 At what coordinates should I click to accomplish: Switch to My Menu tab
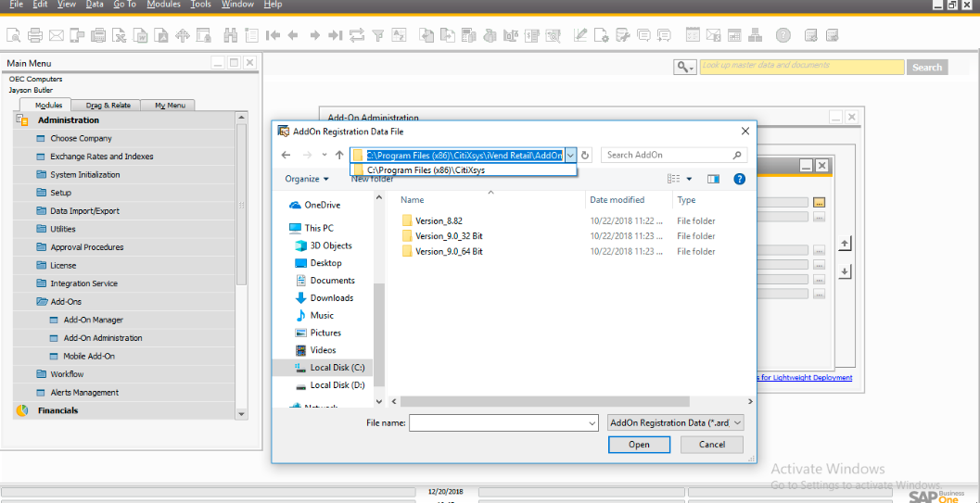pyautogui.click(x=168, y=105)
